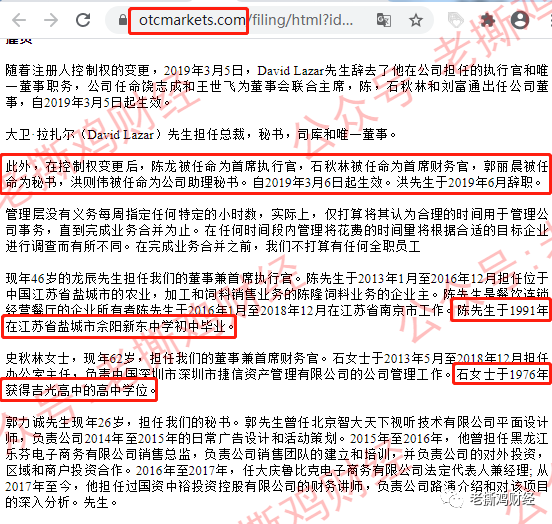This screenshot has width=552, height=524.
Task: Reload the page with the refresh icon
Action: pyautogui.click(x=83, y=20)
